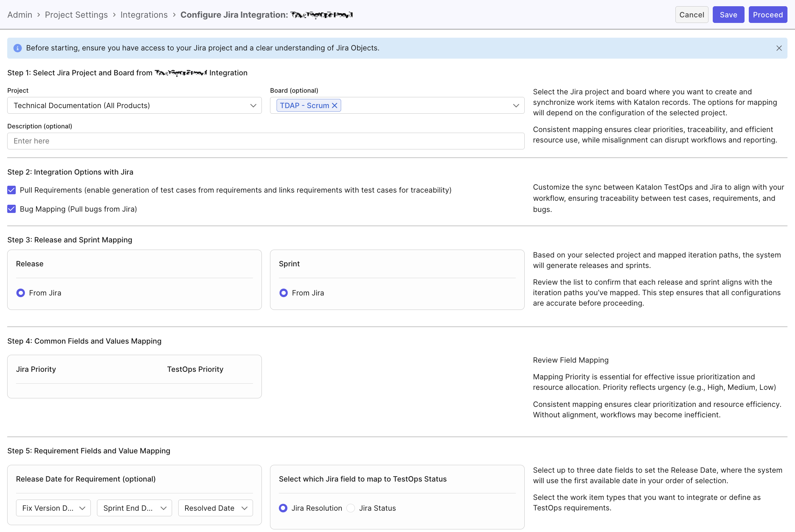Select Release From Jira radio button
The height and width of the screenshot is (532, 795).
21,293
